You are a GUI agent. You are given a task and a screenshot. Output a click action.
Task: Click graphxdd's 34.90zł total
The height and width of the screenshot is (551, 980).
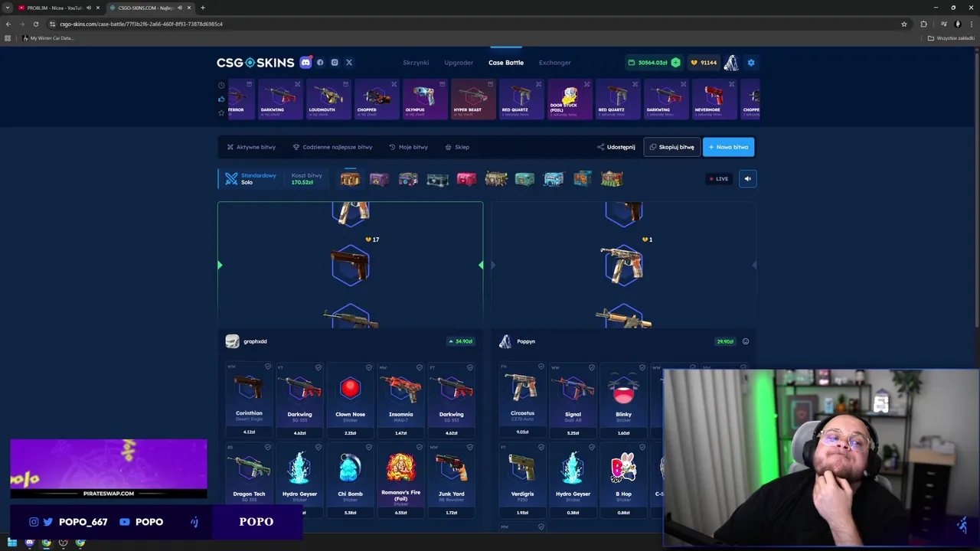pos(461,341)
